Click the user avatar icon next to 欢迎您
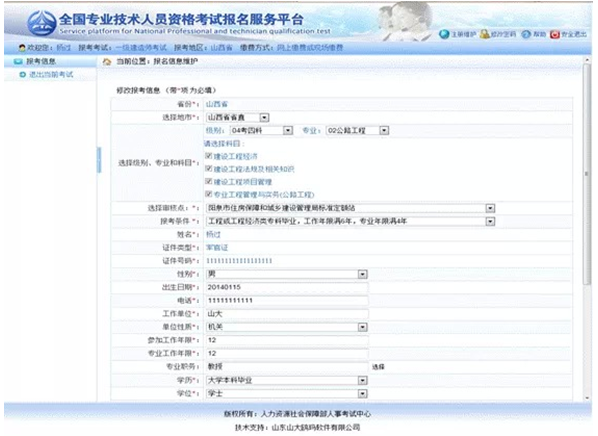 [x=22, y=48]
